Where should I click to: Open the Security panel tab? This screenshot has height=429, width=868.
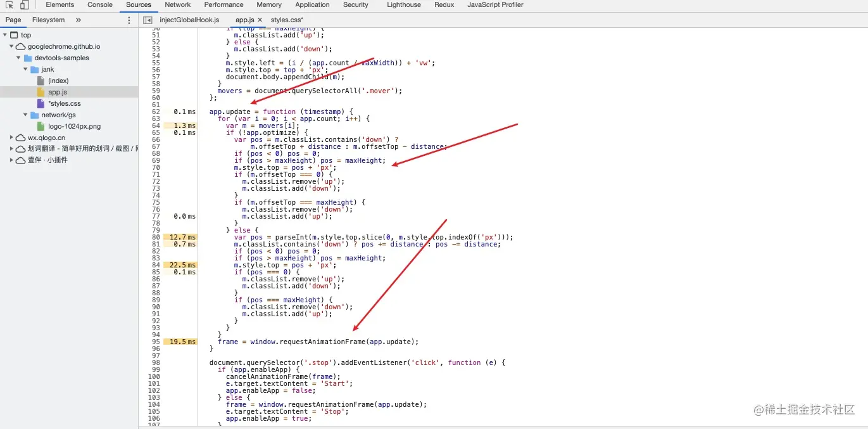(x=356, y=5)
